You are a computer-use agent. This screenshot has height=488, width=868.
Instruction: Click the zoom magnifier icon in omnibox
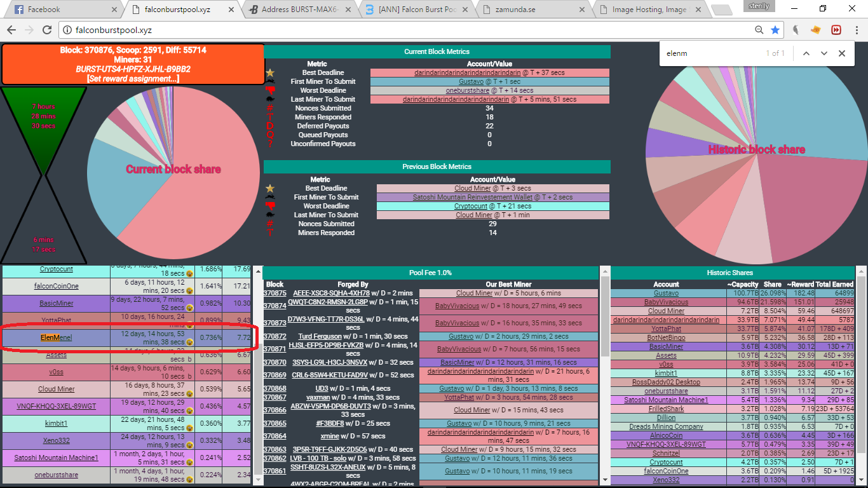(x=759, y=30)
